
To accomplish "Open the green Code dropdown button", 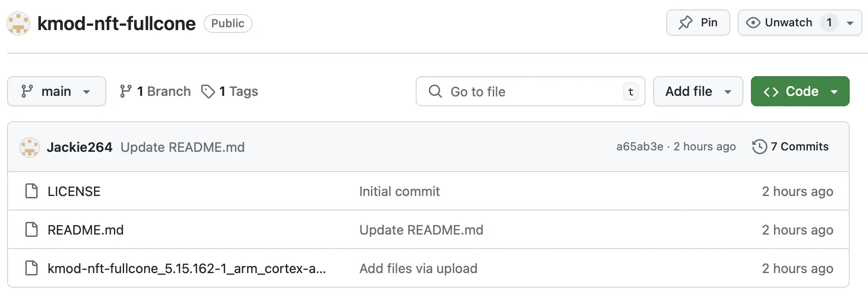I will pyautogui.click(x=800, y=91).
